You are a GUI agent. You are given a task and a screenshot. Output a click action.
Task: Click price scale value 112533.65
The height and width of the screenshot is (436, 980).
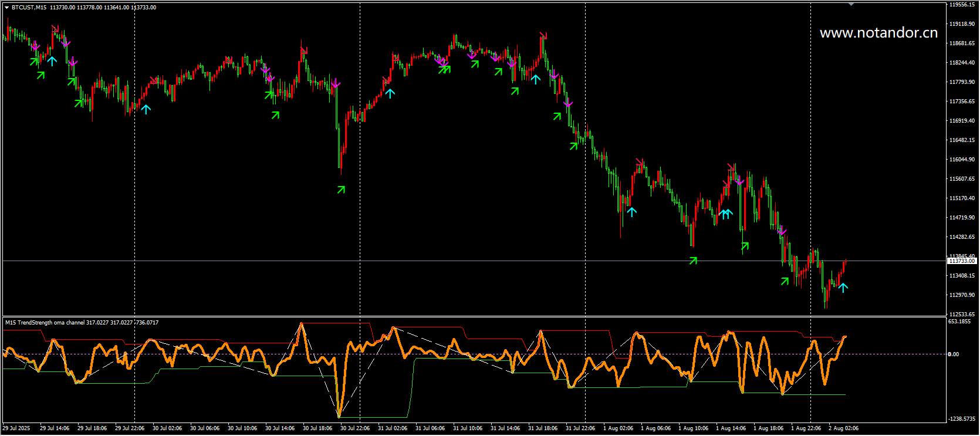tap(962, 315)
